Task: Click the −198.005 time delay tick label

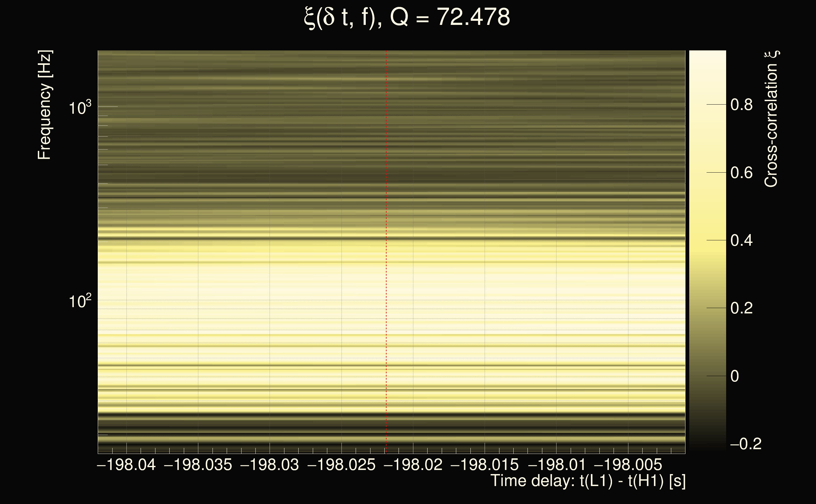Action: click(628, 465)
